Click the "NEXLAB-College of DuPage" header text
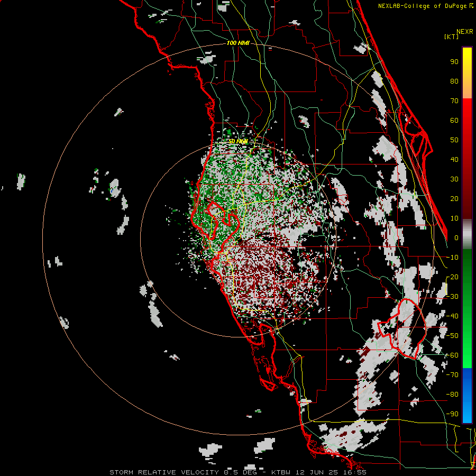 (422, 6)
